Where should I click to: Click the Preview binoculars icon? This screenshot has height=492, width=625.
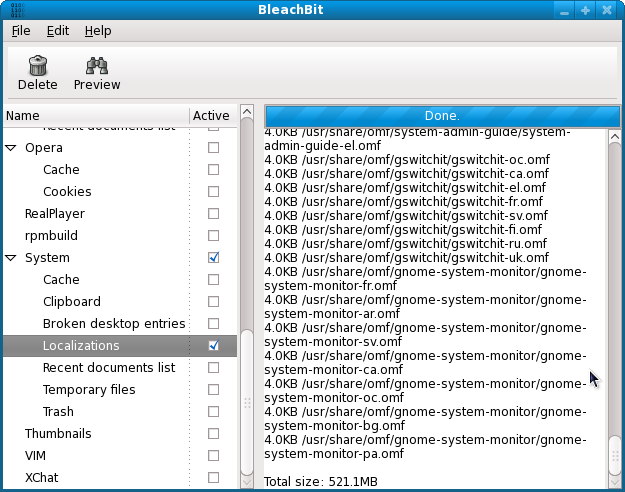coord(97,66)
